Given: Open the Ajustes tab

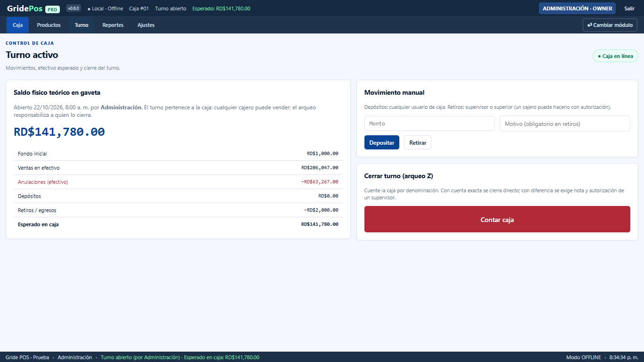Looking at the screenshot, I should click(x=146, y=25).
